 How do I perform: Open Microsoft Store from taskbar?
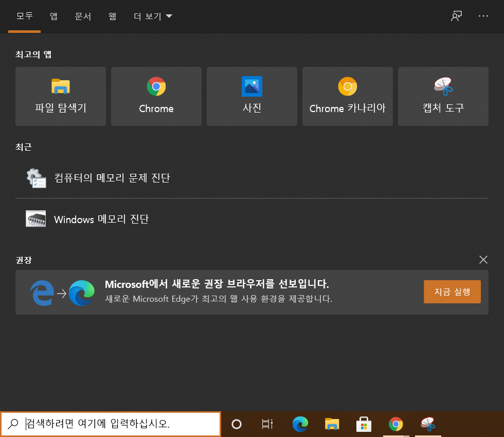pyautogui.click(x=364, y=424)
